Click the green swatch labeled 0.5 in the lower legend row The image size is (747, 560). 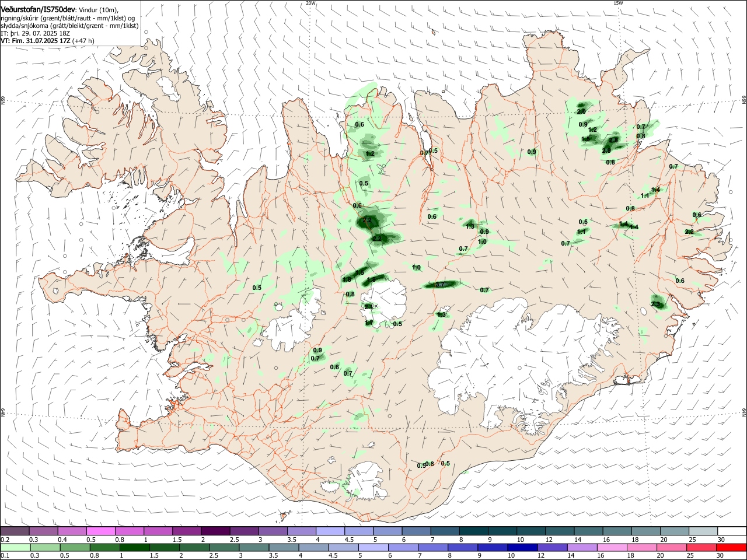[x=75, y=547]
